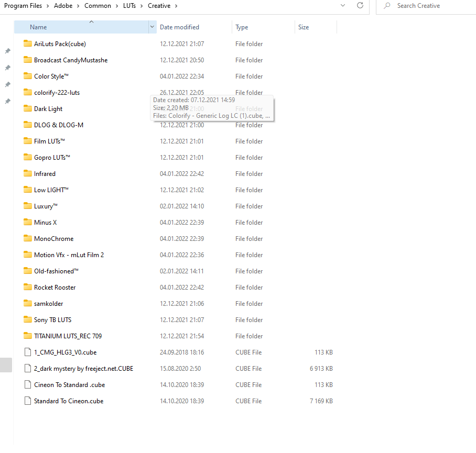Navigate to LUTs in breadcrumb
The width and height of the screenshot is (476, 453).
click(129, 6)
